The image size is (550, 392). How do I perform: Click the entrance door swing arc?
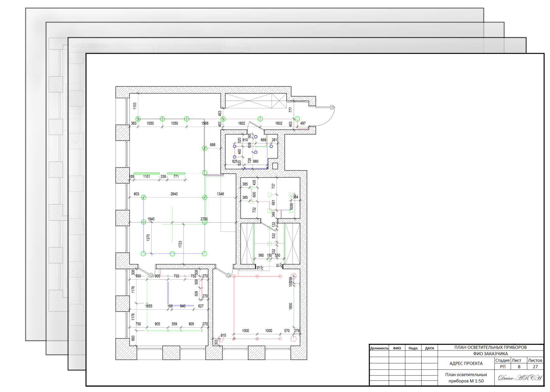point(325,117)
